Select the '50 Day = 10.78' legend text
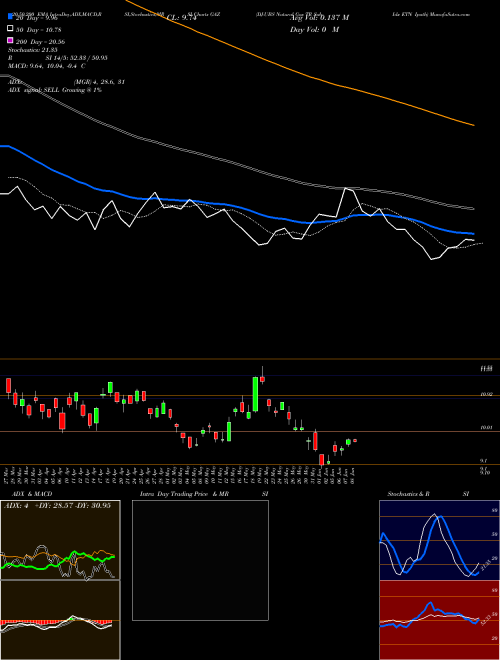This screenshot has width=500, height=660. [x=38, y=30]
